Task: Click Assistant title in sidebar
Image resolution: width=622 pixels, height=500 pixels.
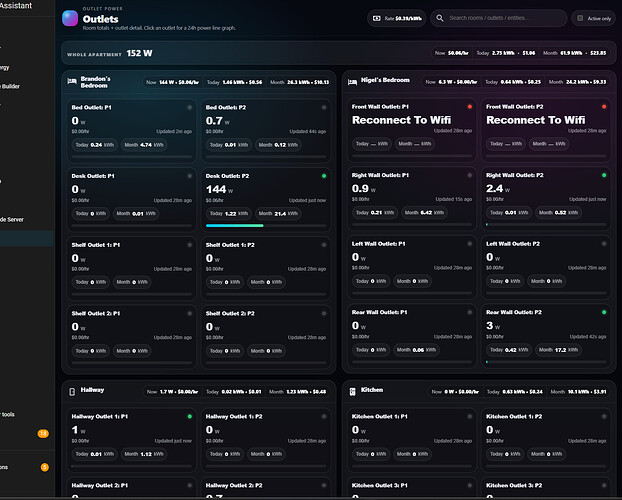Action: [x=16, y=6]
